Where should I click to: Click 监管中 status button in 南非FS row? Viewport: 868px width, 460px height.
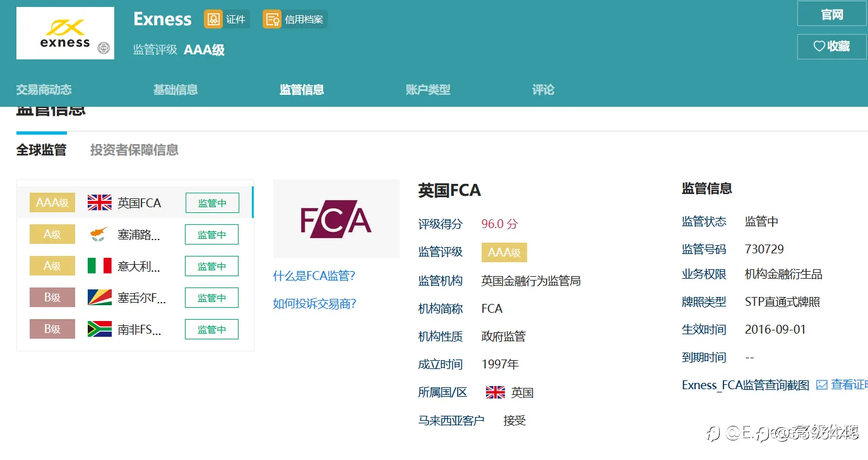tap(212, 329)
